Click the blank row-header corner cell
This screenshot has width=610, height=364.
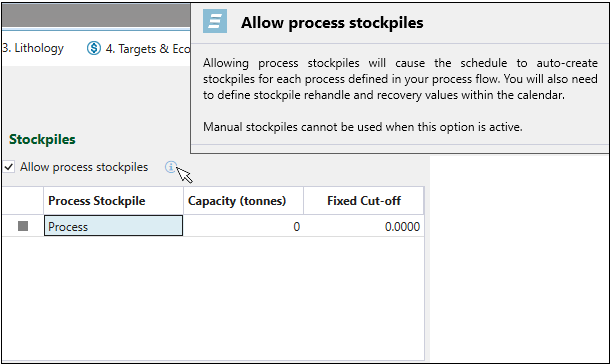(x=23, y=201)
